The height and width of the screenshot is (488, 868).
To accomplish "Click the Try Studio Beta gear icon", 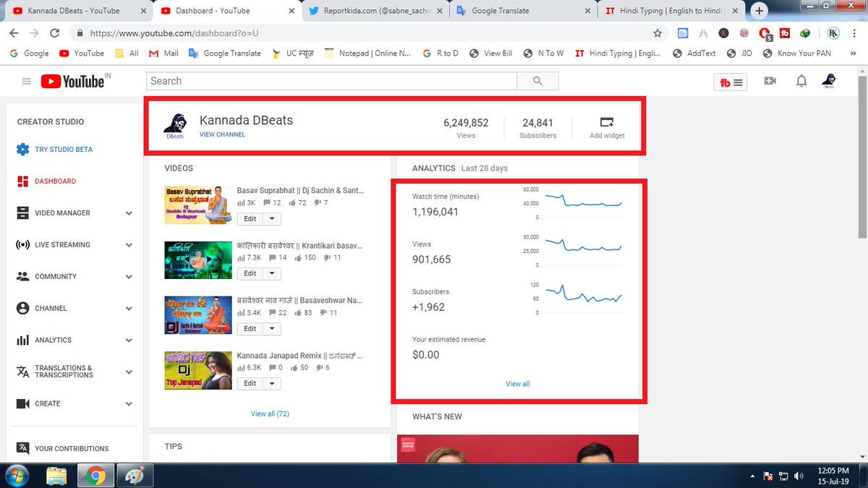I will [22, 150].
